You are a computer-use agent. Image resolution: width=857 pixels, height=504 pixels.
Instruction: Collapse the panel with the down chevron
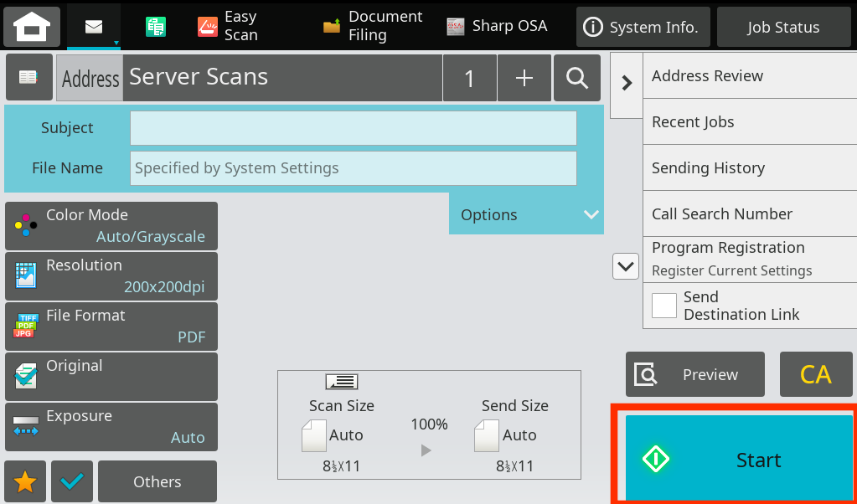point(625,265)
